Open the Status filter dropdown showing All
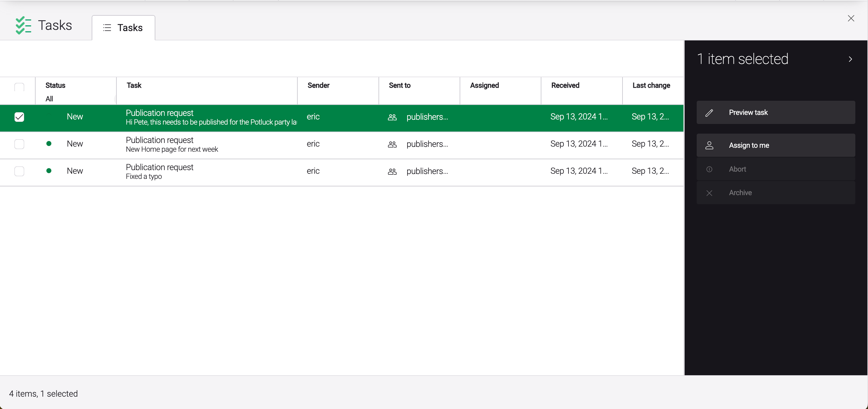Image resolution: width=868 pixels, height=409 pixels. [x=80, y=99]
